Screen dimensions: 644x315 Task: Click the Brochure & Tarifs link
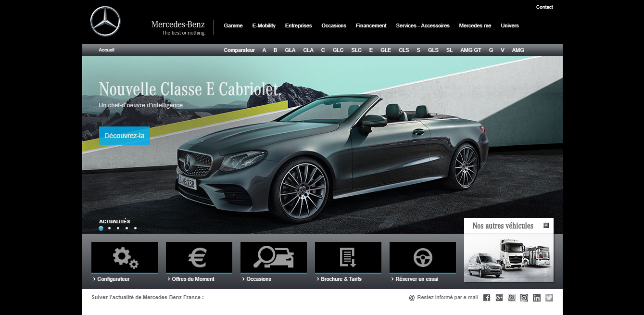pyautogui.click(x=341, y=279)
